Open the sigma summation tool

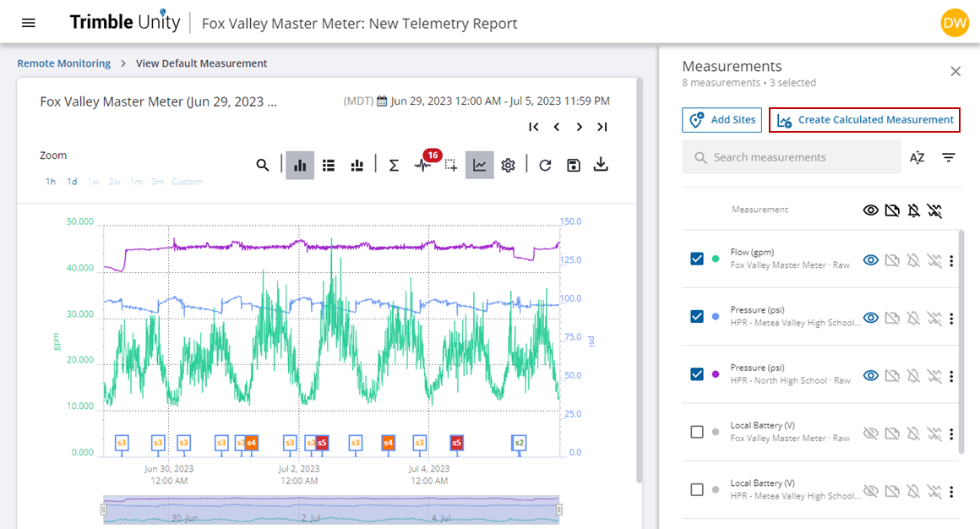[394, 165]
